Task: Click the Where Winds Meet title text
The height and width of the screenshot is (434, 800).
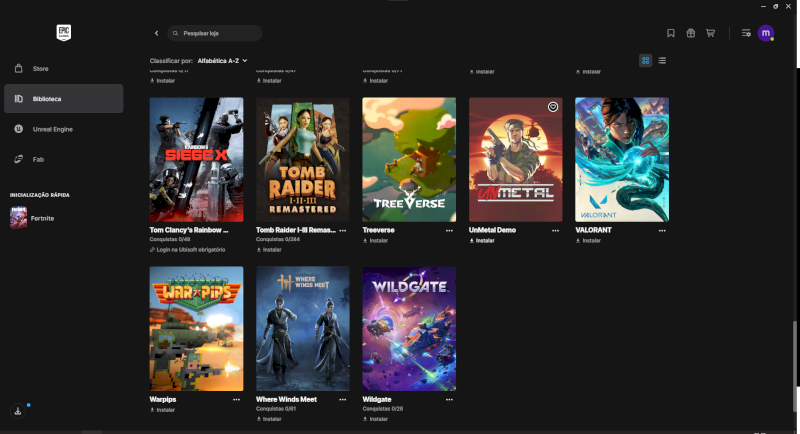Action: tap(286, 399)
